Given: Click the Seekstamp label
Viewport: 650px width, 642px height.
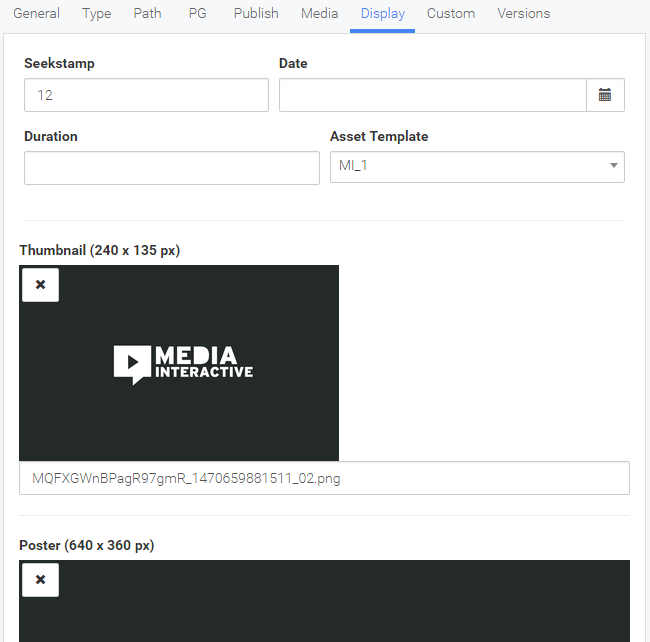Looking at the screenshot, I should point(59,63).
